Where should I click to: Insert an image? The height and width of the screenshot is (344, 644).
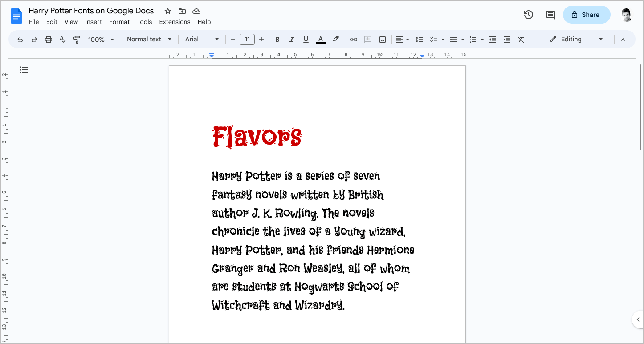382,39
